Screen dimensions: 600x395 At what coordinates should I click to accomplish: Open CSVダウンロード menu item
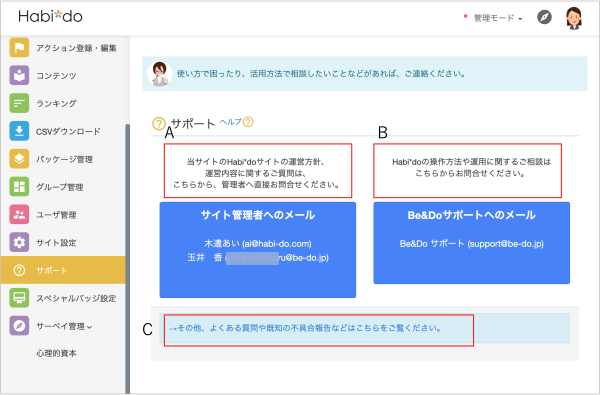click(x=68, y=131)
